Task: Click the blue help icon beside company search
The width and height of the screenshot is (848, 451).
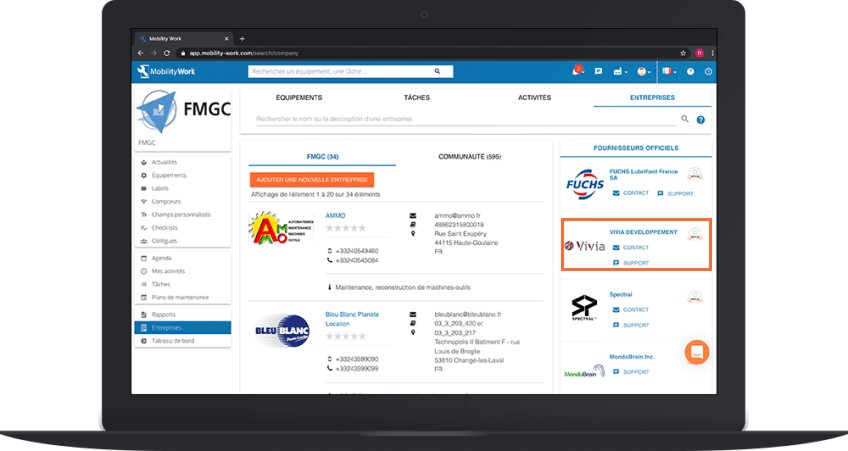Action: 700,120
